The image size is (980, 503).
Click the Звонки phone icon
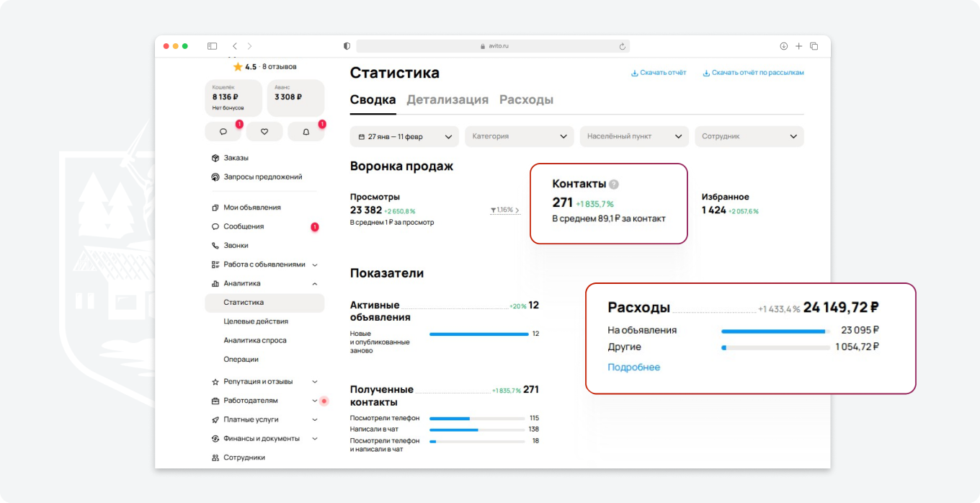tap(215, 246)
